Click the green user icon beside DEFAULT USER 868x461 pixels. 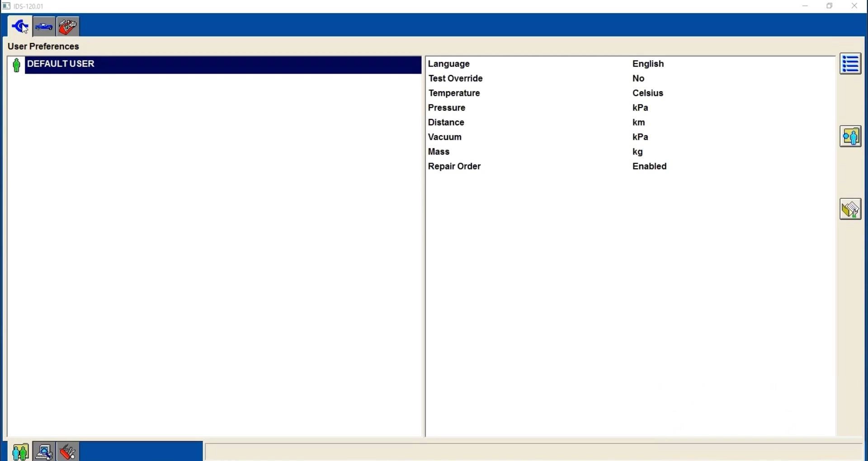[x=16, y=65]
